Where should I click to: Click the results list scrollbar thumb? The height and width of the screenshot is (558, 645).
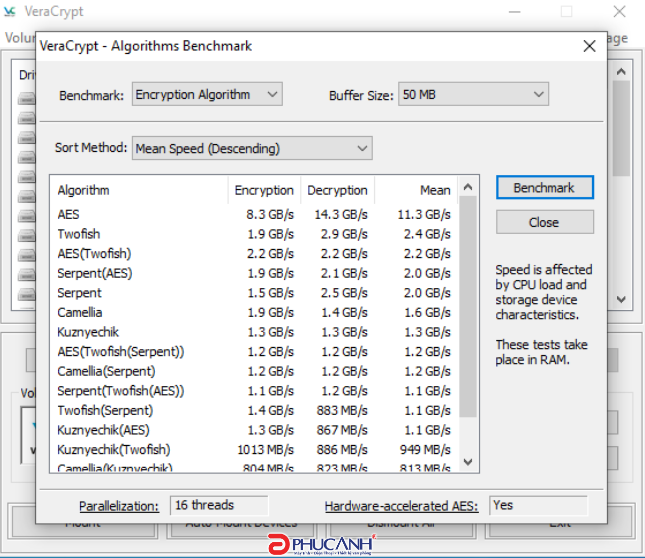(468, 306)
